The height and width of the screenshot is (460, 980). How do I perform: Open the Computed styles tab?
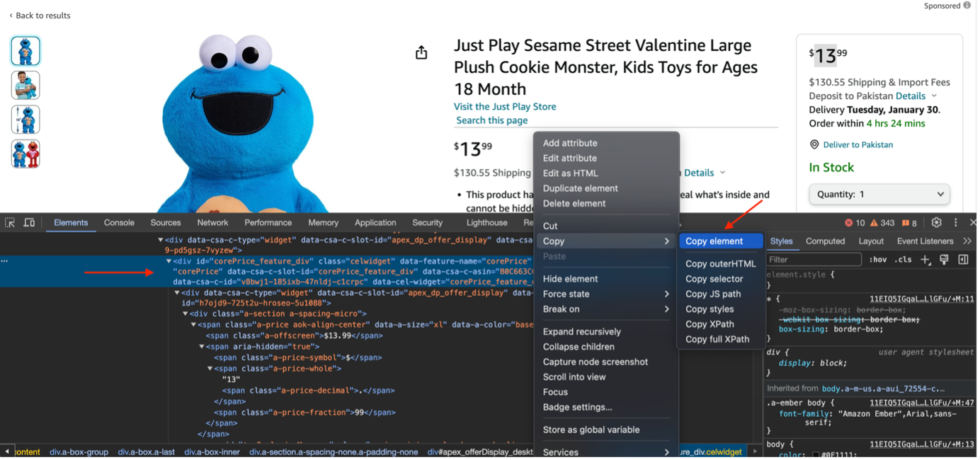[826, 241]
